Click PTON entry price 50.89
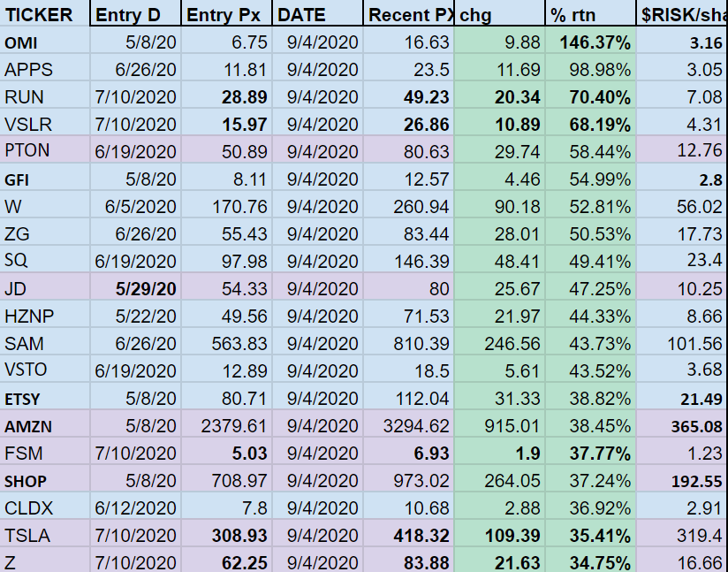Viewport: 728px width, 572px height. [226, 149]
